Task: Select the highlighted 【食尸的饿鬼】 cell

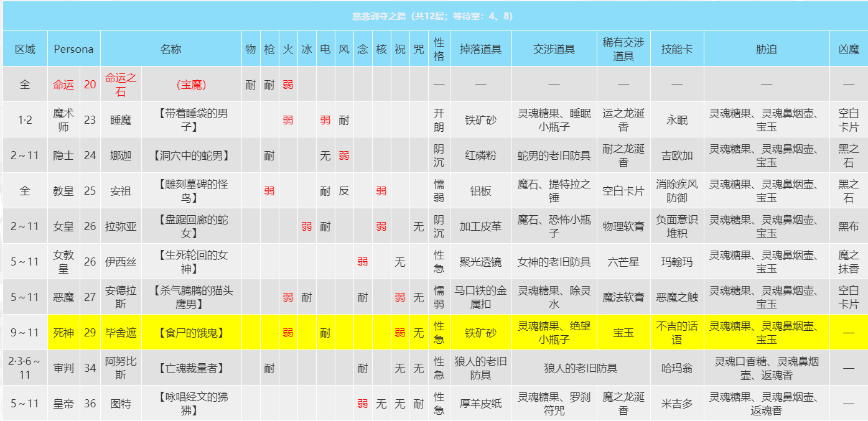Action: (x=192, y=333)
